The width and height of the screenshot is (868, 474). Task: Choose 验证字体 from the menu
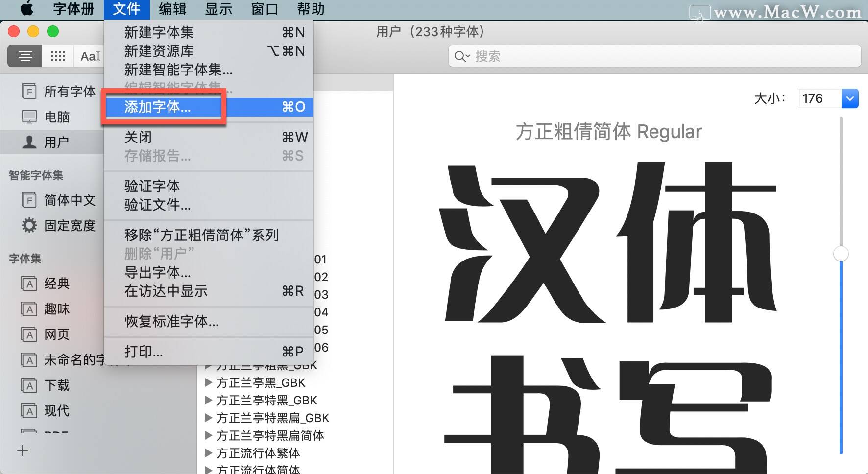[209, 186]
